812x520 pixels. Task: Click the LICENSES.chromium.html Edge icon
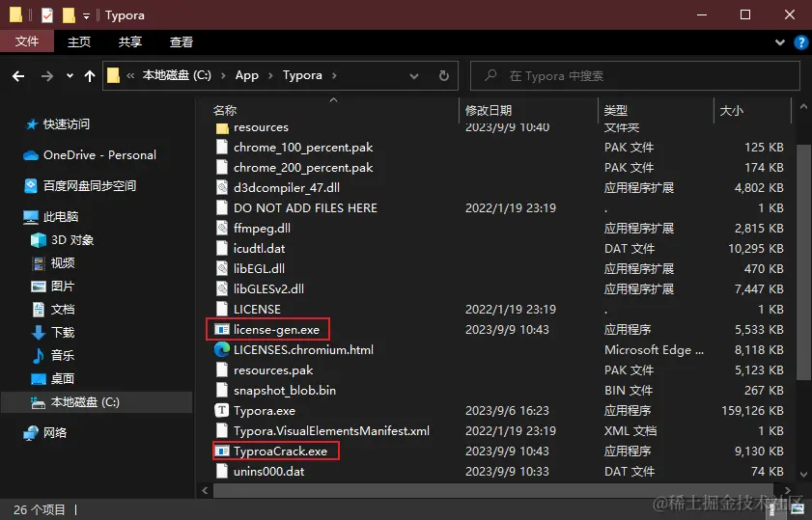[x=222, y=350]
